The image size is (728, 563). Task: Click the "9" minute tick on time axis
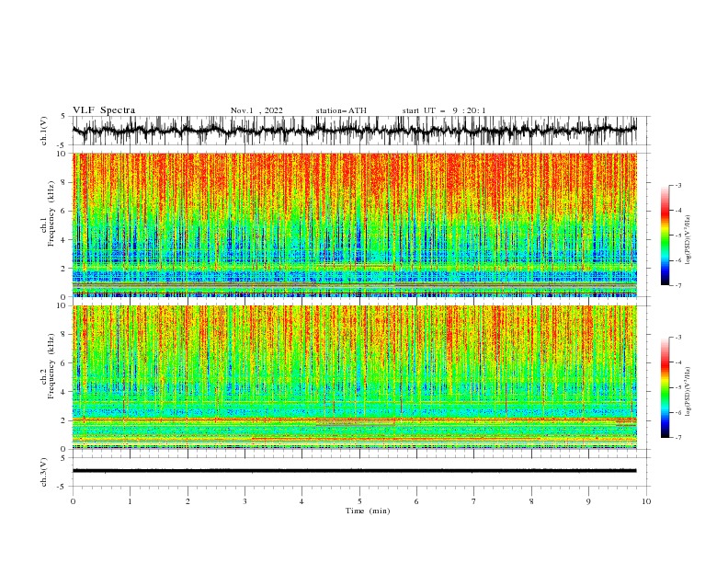point(588,501)
